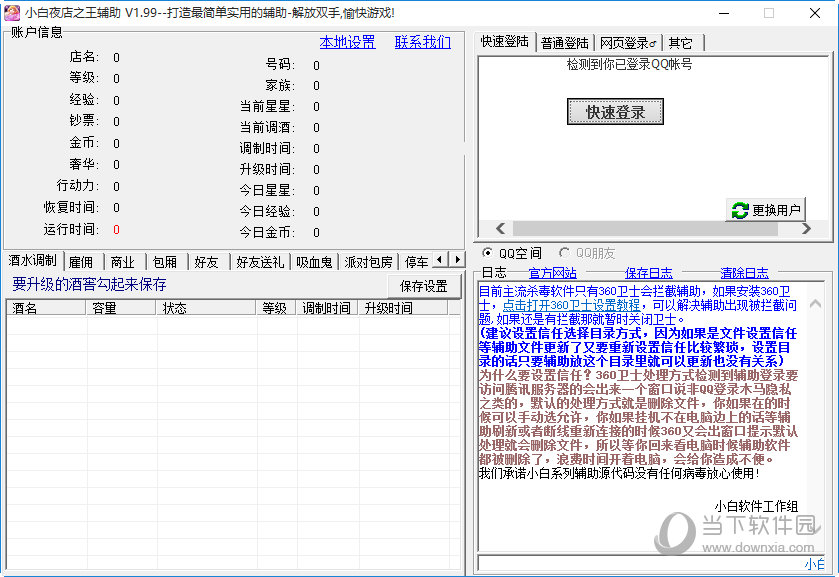
Task: Click the 清除日志 link
Action: (x=744, y=273)
